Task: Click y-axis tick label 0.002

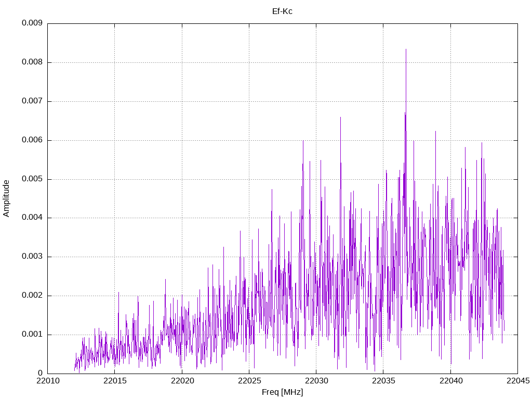Action: click(x=32, y=296)
